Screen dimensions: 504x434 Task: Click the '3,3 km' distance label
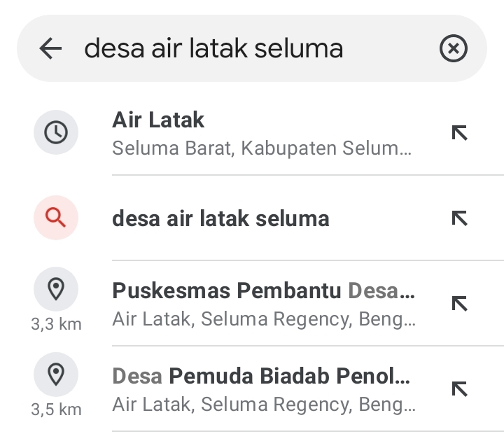tap(56, 324)
